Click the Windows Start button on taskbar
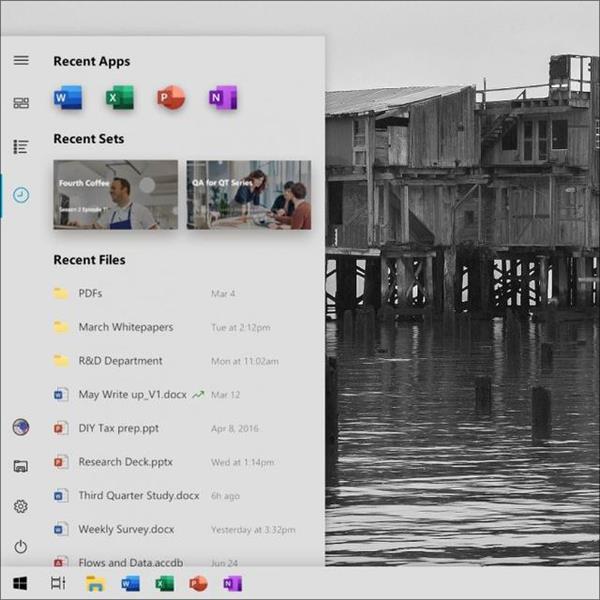This screenshot has height=600, width=600. pos(20,583)
